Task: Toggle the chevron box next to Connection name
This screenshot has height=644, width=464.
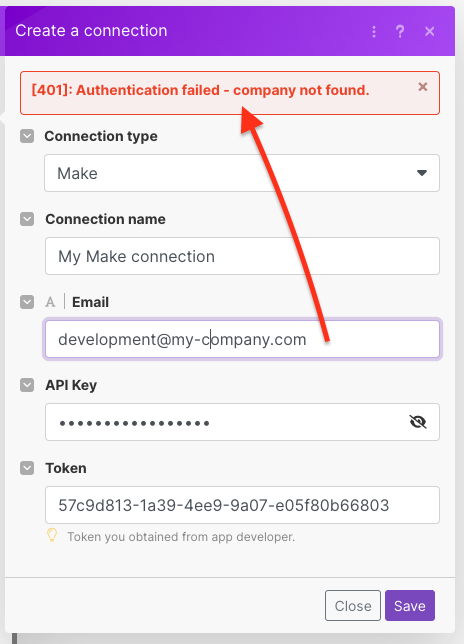Action: (27, 219)
